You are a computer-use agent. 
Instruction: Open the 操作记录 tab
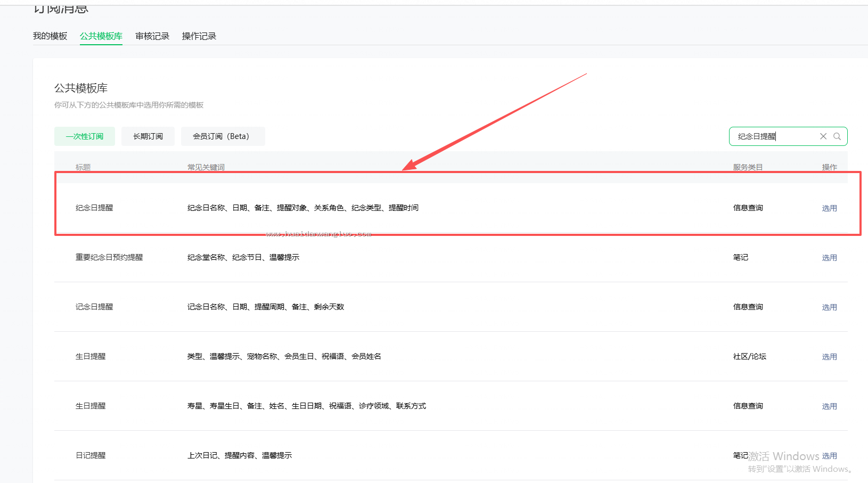coord(199,36)
